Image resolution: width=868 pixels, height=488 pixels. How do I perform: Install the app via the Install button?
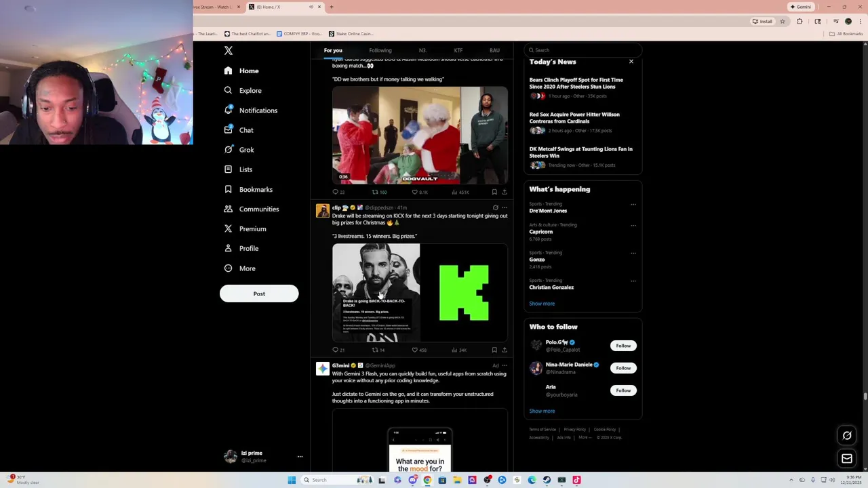762,21
